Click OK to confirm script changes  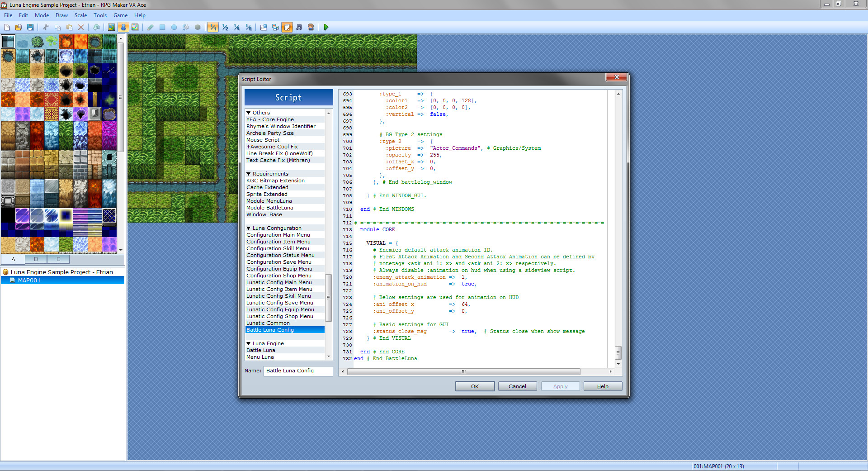(475, 386)
